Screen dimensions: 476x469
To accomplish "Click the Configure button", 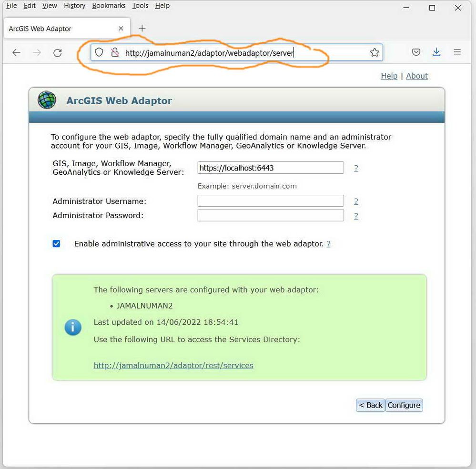I will (x=404, y=405).
